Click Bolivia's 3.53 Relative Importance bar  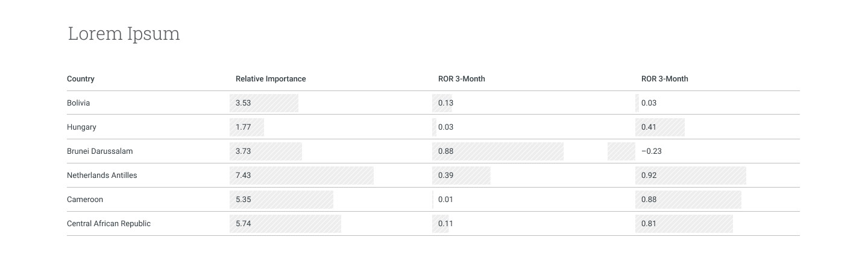pyautogui.click(x=264, y=103)
